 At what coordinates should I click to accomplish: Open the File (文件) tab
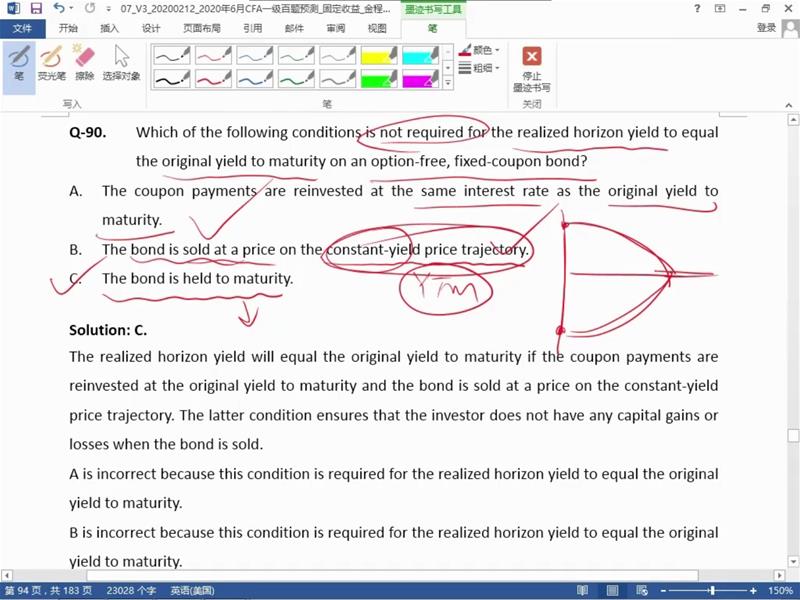point(22,28)
